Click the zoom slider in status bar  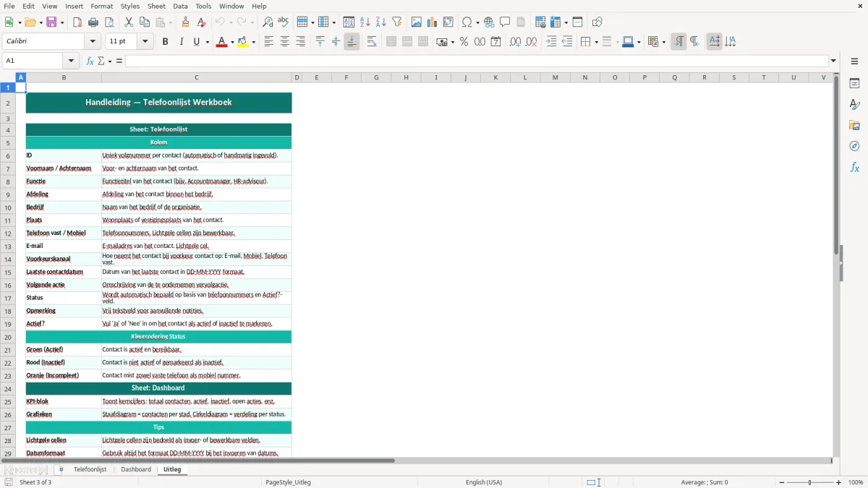point(809,482)
